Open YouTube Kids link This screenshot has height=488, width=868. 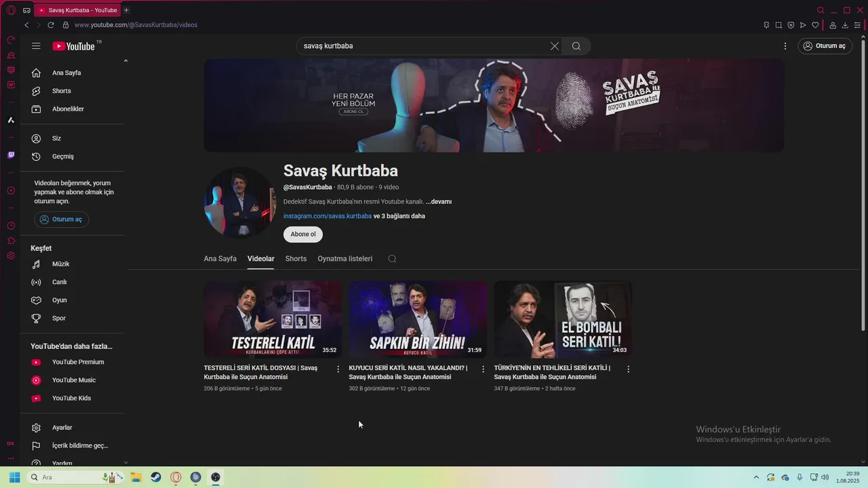pos(72,399)
